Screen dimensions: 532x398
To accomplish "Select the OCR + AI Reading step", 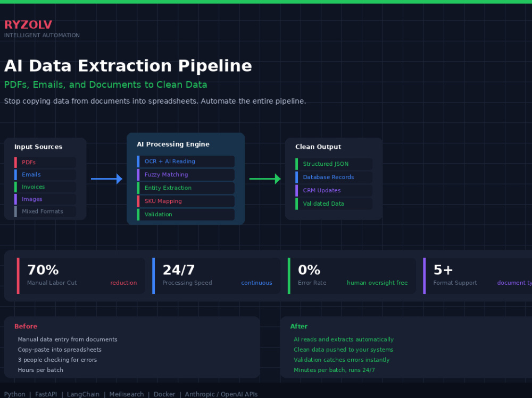I will 186,162.
